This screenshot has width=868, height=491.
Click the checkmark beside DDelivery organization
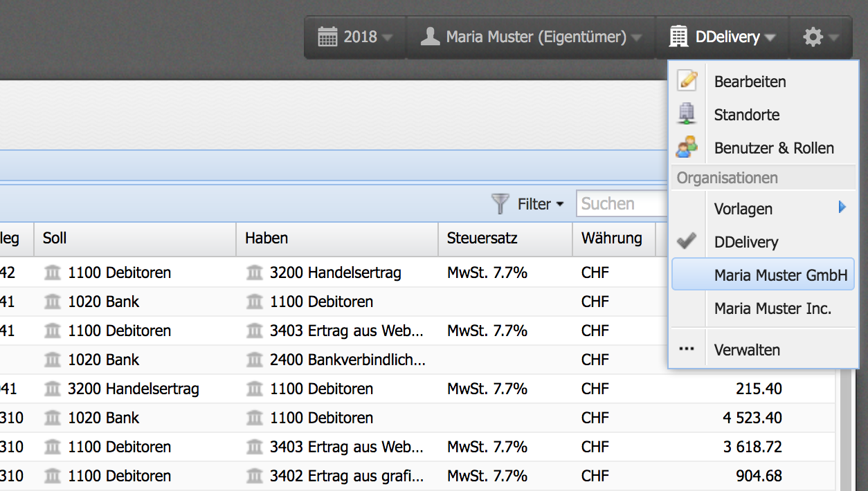click(687, 241)
